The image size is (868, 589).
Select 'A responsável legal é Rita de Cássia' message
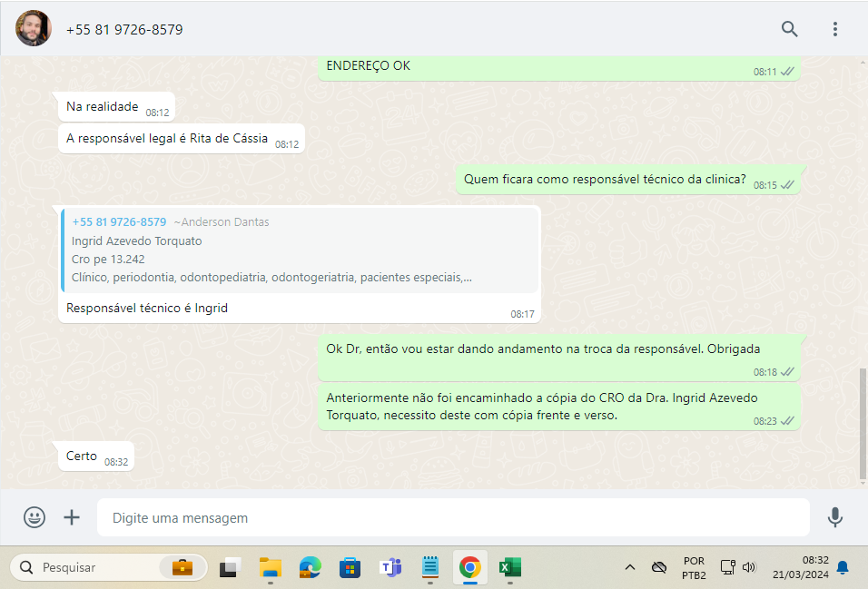click(x=181, y=139)
